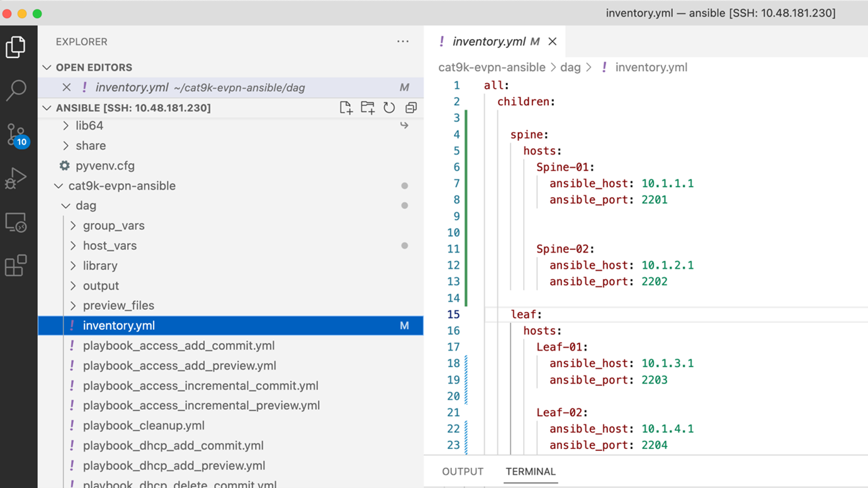Collapse the dag folder

pos(66,206)
